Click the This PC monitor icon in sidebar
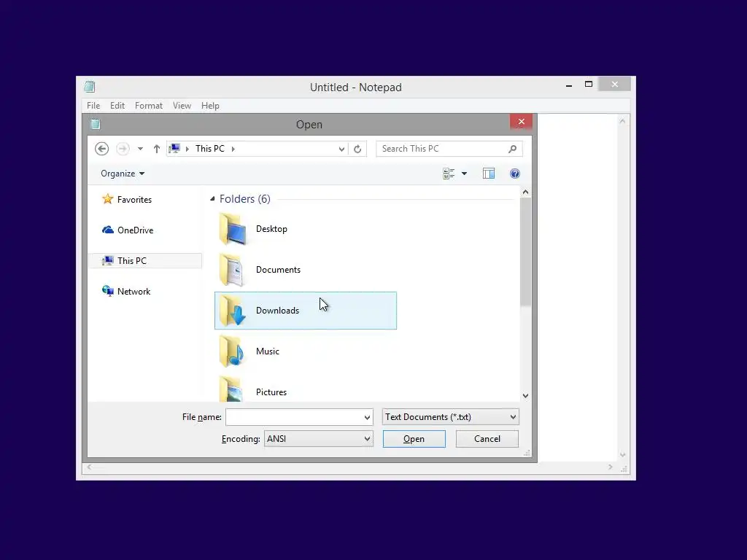This screenshot has height=560, width=747. [x=108, y=260]
